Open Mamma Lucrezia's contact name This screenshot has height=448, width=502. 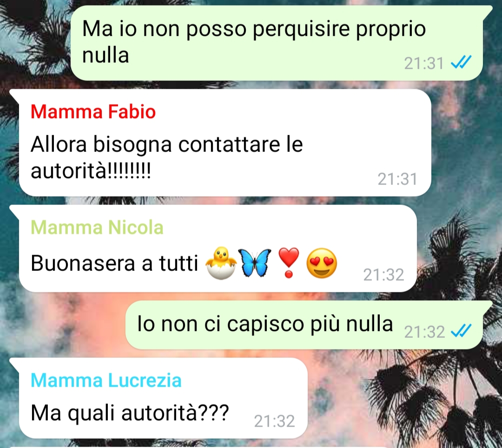(x=106, y=381)
